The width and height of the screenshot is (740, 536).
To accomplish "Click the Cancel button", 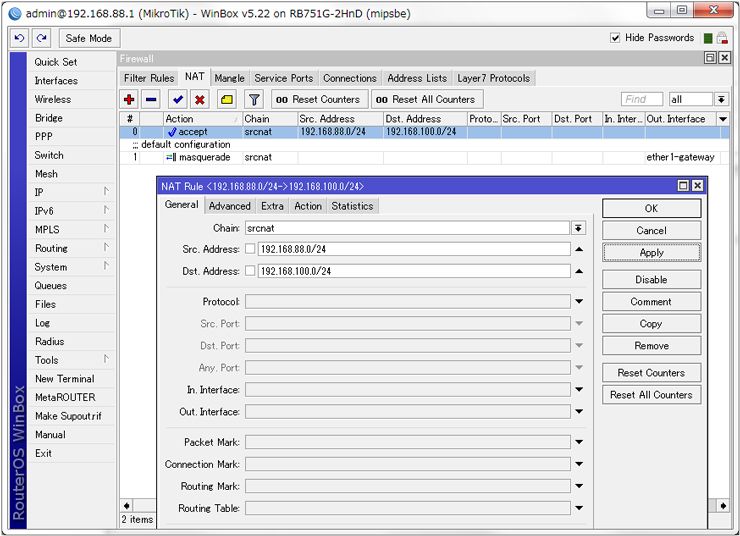I will pyautogui.click(x=651, y=231).
